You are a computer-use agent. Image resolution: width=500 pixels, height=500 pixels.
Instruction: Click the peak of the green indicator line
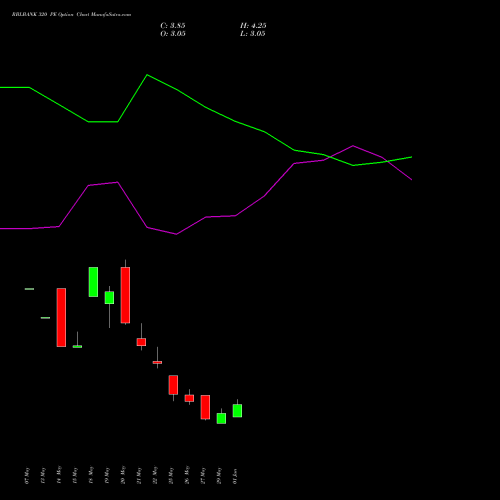147,75
